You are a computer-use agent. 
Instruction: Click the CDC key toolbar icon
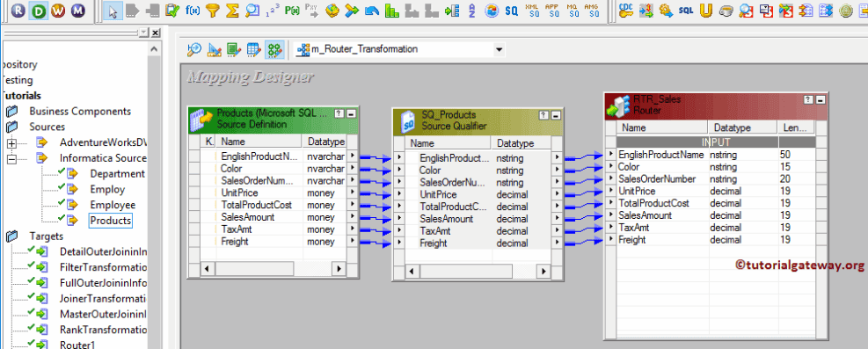[x=626, y=10]
